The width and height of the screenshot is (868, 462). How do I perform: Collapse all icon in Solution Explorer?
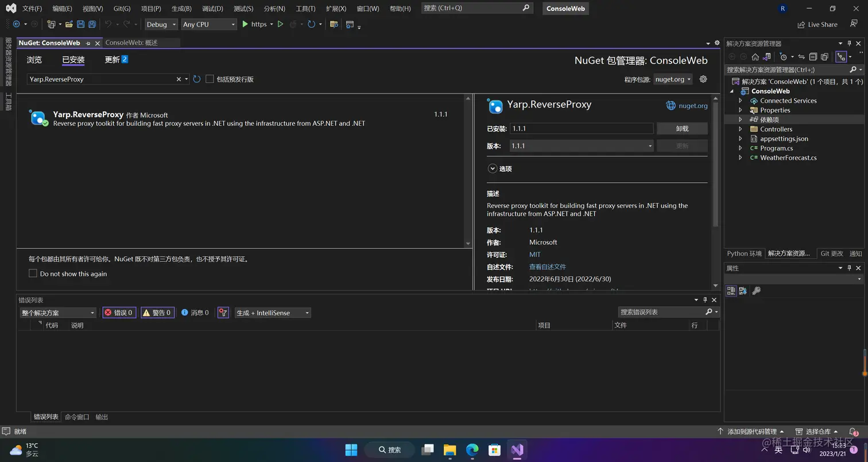813,56
